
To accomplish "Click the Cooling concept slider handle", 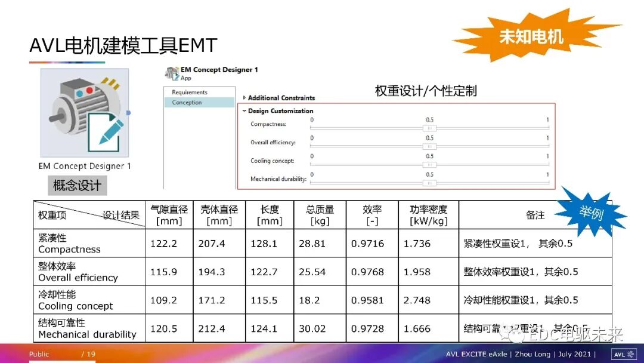I will click(x=429, y=164).
